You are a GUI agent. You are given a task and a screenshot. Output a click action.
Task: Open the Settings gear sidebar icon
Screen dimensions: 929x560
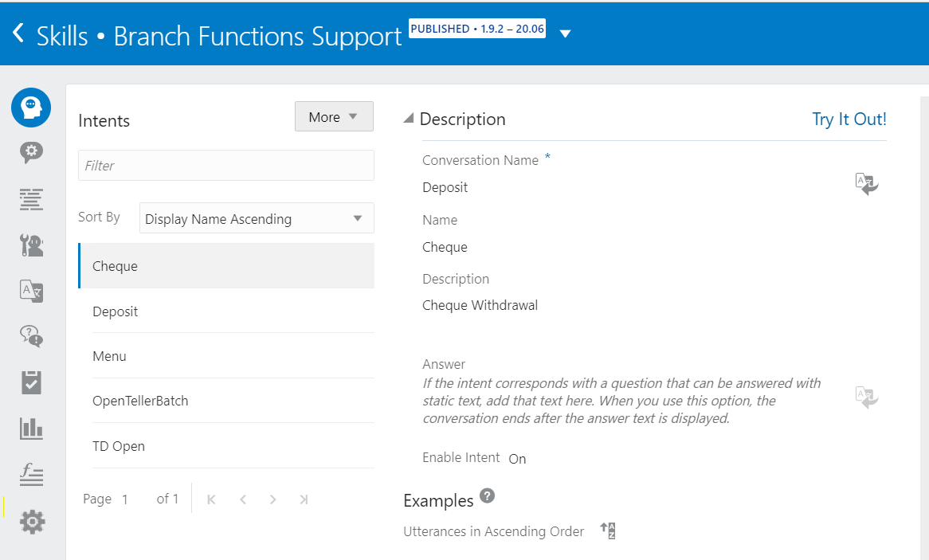(32, 523)
